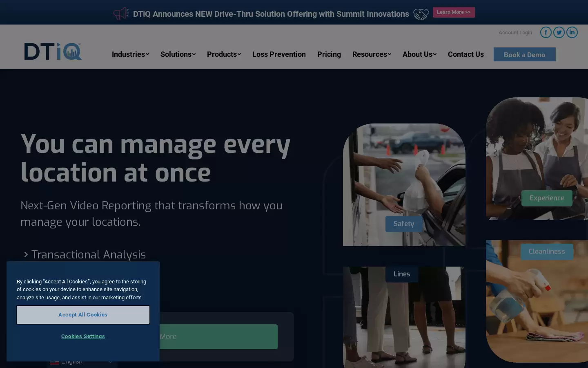The width and height of the screenshot is (588, 368).
Task: Click the handshake icon in banner
Action: click(421, 14)
